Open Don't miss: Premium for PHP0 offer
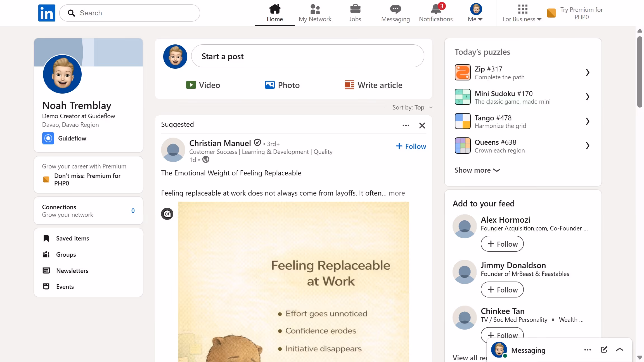This screenshot has height=362, width=644. click(x=87, y=179)
